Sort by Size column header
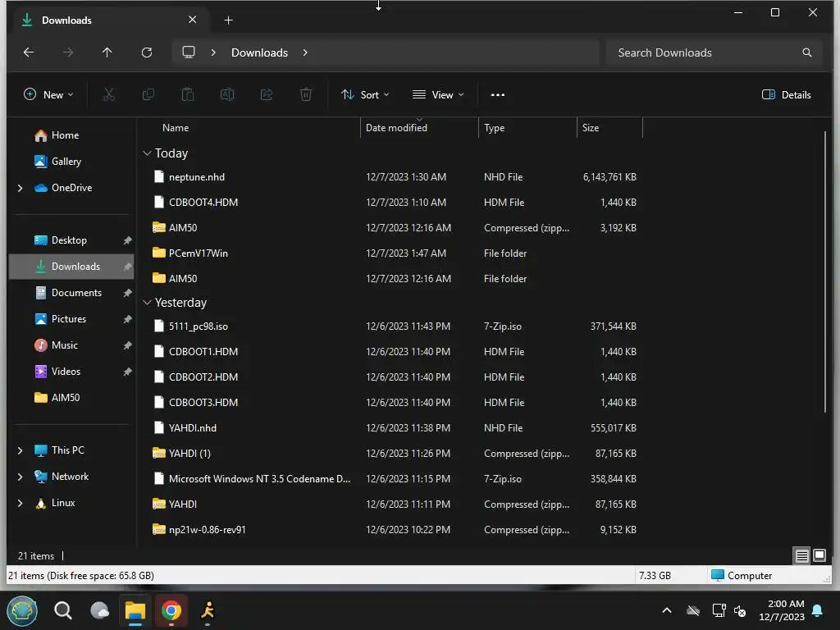 (x=591, y=128)
